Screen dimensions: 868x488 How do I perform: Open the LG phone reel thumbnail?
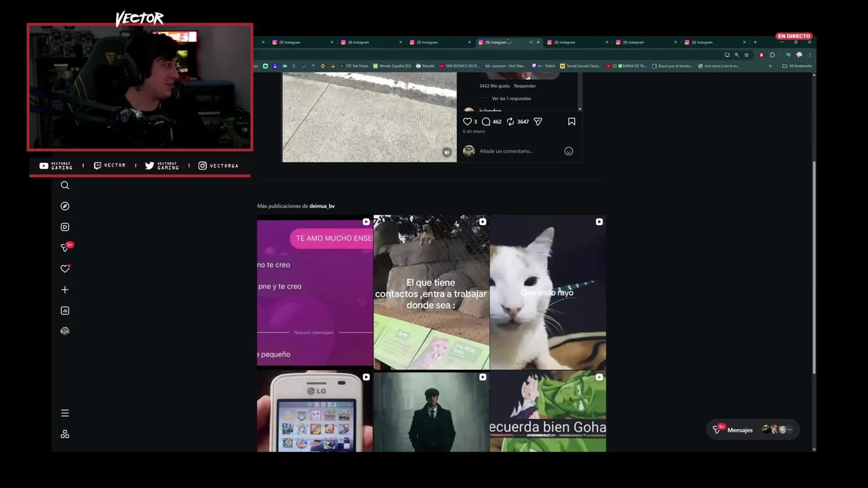pyautogui.click(x=315, y=411)
